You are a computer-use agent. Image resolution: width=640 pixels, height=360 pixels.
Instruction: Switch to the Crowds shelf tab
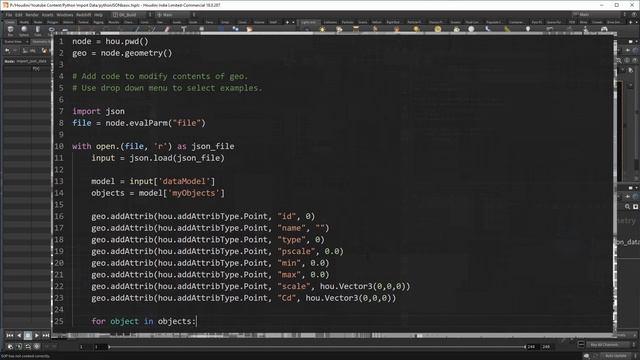tap(597, 22)
